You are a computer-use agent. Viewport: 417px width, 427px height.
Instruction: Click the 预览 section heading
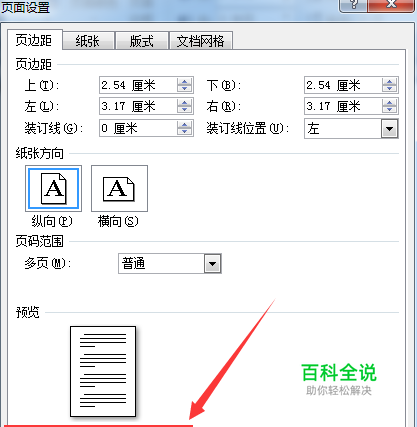[x=28, y=313]
